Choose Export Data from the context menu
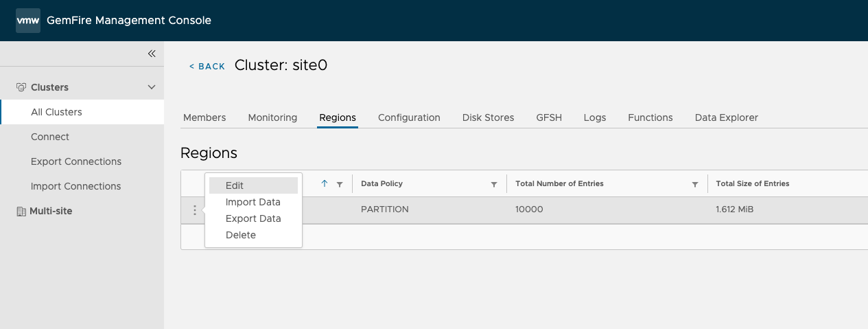 click(253, 218)
